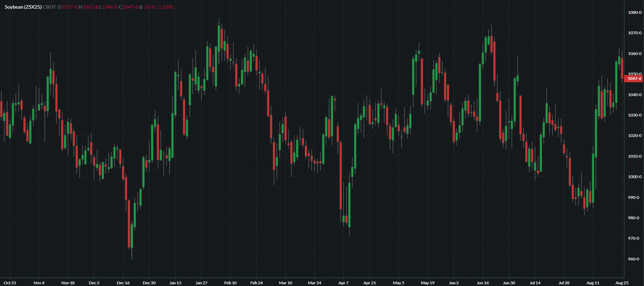This screenshot has width=644, height=286.
Task: Select Feb 10 on the time axis
Action: (x=230, y=283)
